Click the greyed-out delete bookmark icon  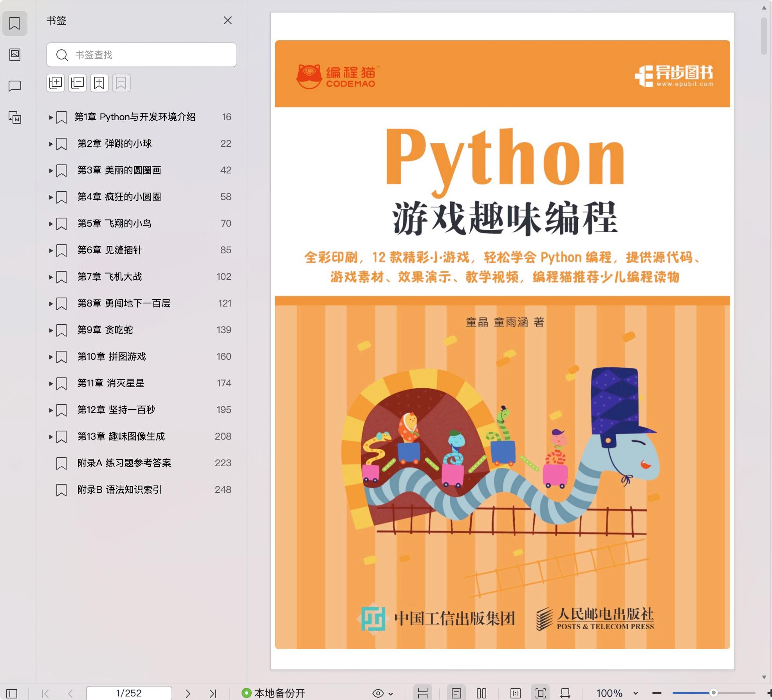pyautogui.click(x=121, y=83)
